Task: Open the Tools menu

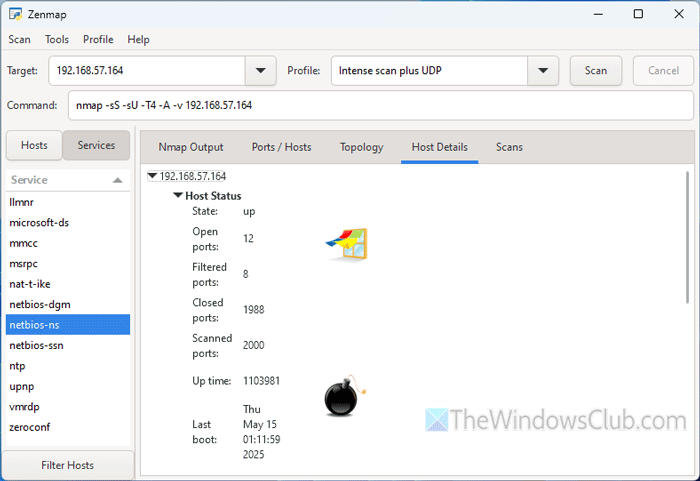Action: point(57,40)
